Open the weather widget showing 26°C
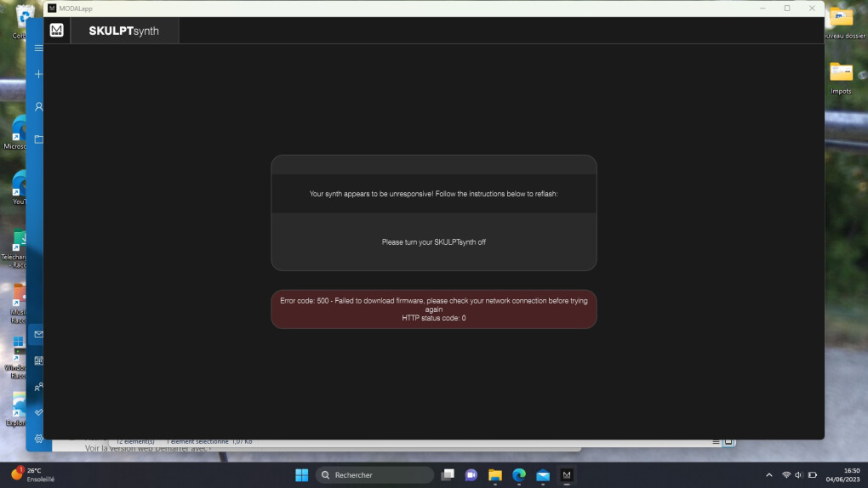 (32, 474)
